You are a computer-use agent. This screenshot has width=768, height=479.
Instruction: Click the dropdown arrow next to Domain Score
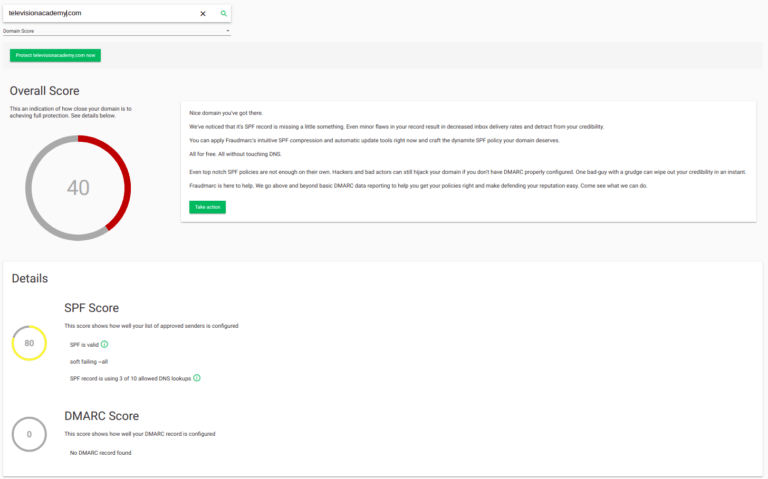tap(228, 31)
